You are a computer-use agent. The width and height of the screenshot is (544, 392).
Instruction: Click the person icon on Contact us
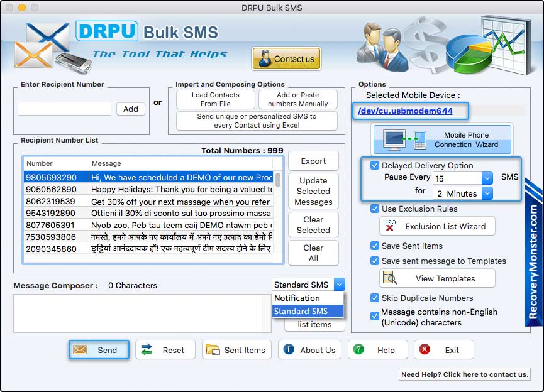[x=265, y=58]
